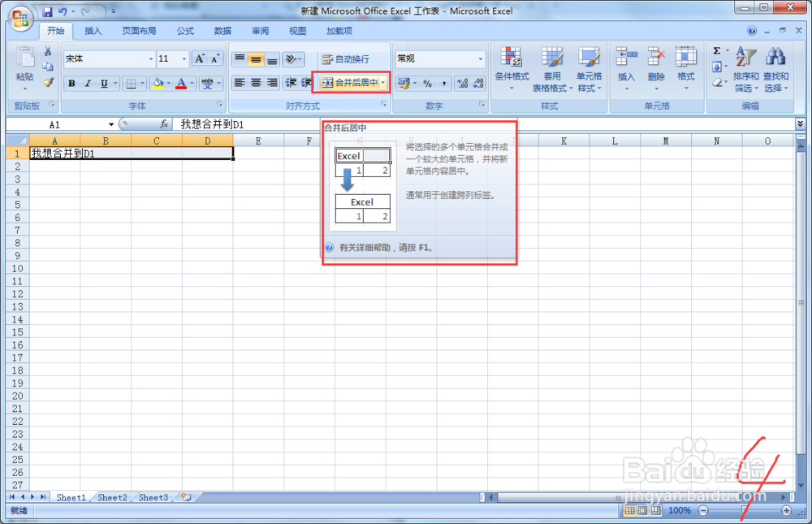Decrease decimal places
This screenshot has height=524, width=812.
pos(478,84)
